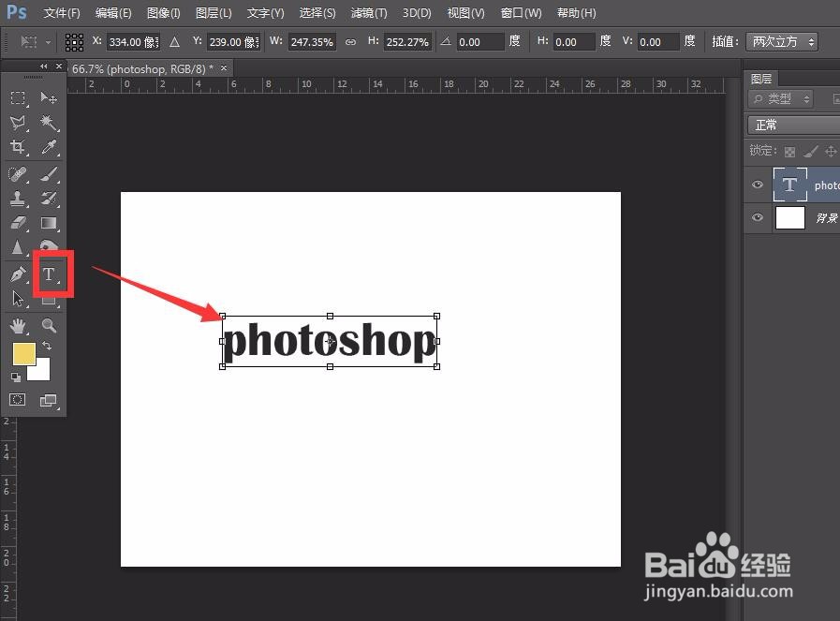
Task: Close the photoshop document tab
Action: (224, 68)
